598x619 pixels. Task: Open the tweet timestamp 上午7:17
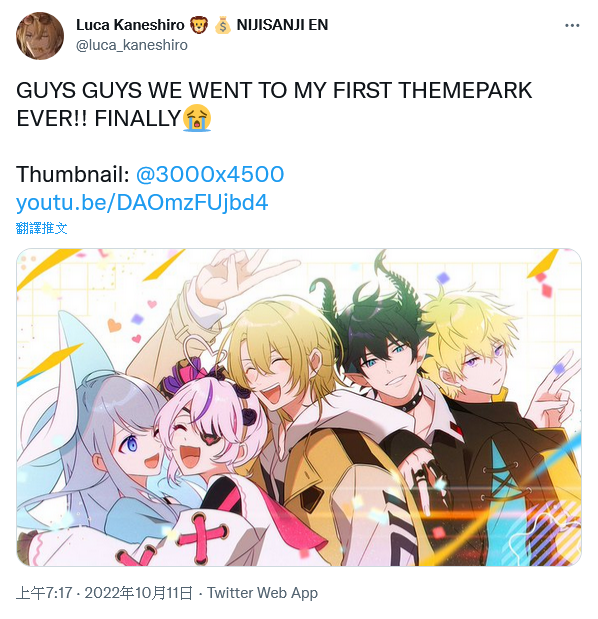pyautogui.click(x=44, y=593)
